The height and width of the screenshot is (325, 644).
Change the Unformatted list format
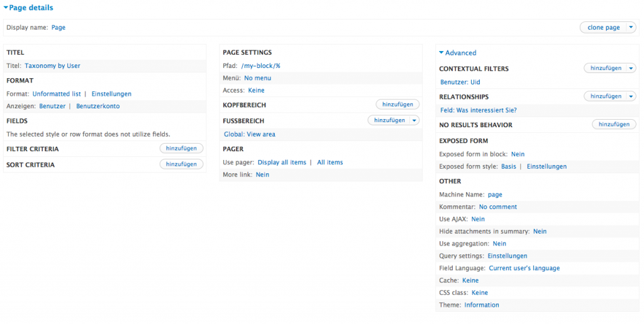pyautogui.click(x=57, y=94)
